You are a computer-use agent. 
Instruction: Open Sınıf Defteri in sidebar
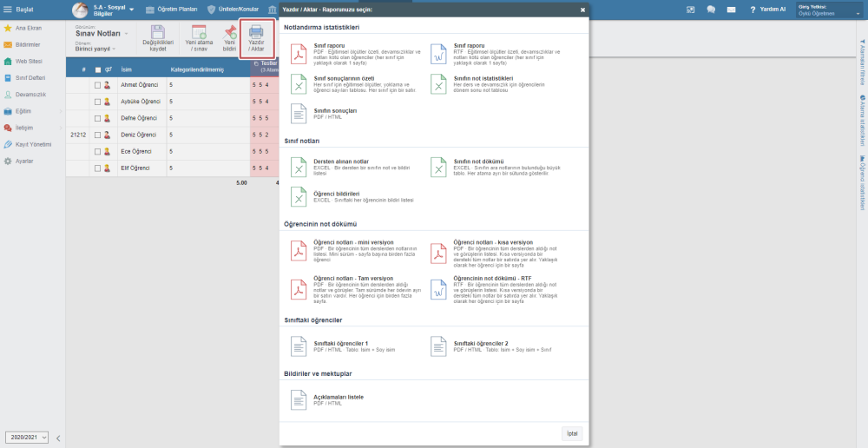tap(32, 77)
